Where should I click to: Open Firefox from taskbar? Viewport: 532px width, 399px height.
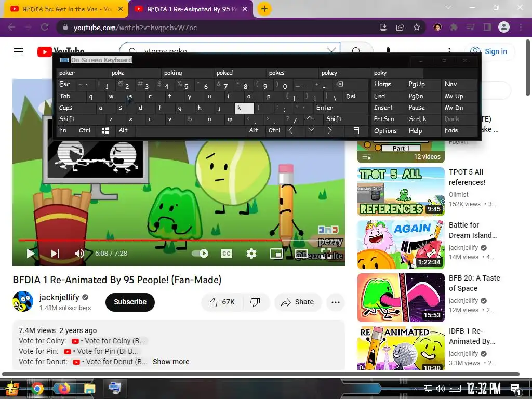tap(63, 389)
